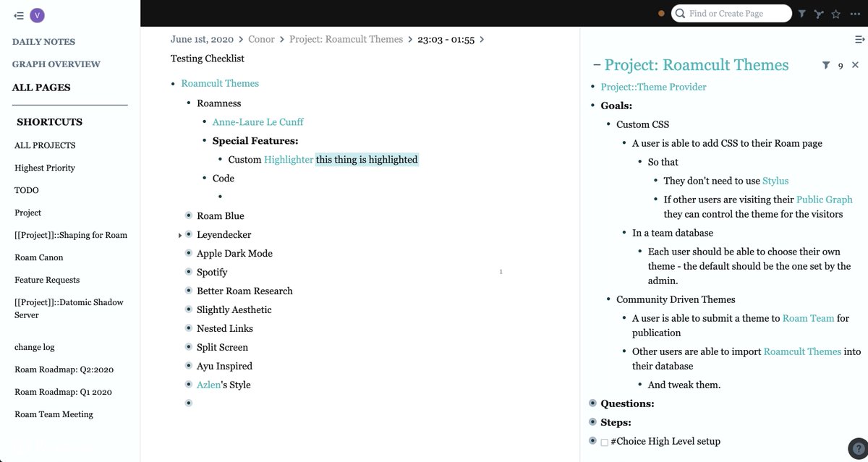Image resolution: width=868 pixels, height=462 pixels.
Task: Open All Pages
Action: click(41, 87)
